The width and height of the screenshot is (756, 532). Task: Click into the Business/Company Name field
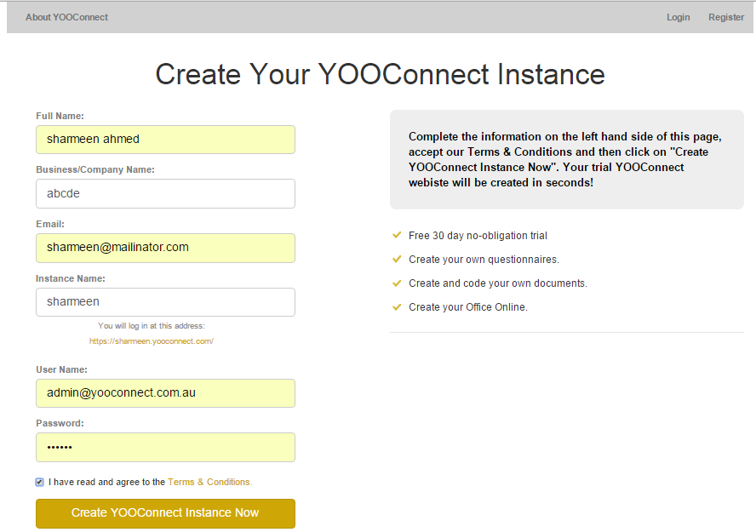(x=165, y=194)
